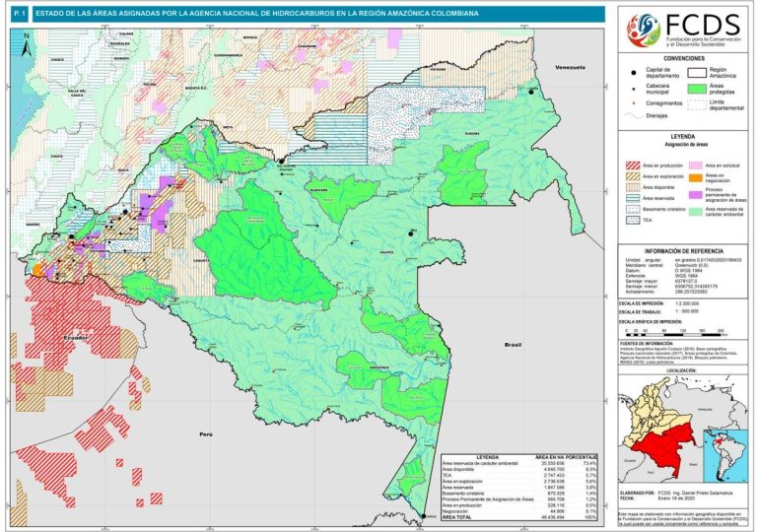Image resolution: width=757 pixels, height=532 pixels.
Task: Click the green Áreas protegidas swatch
Action: coord(695,88)
